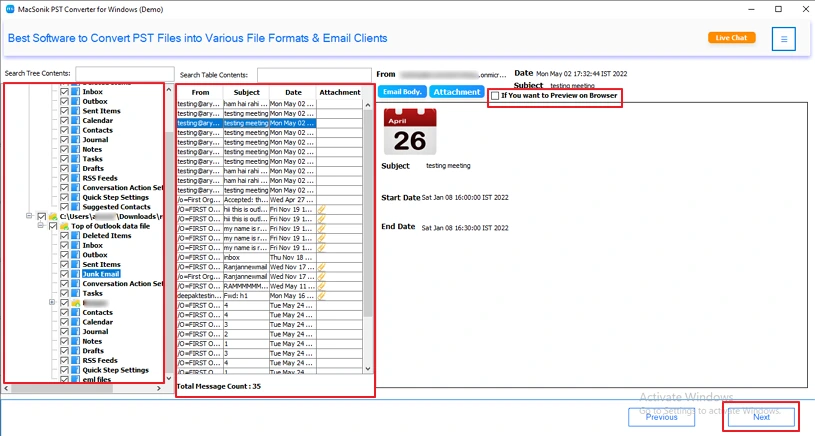Click the eml files folder icon
The height and width of the screenshot is (436, 815).
click(x=75, y=379)
